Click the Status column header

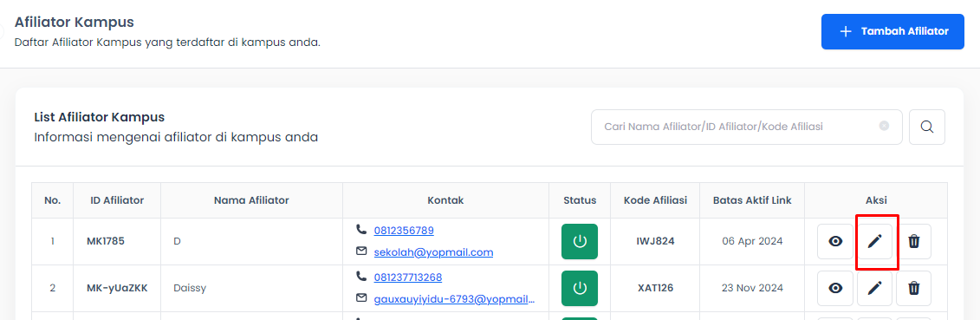click(x=580, y=200)
